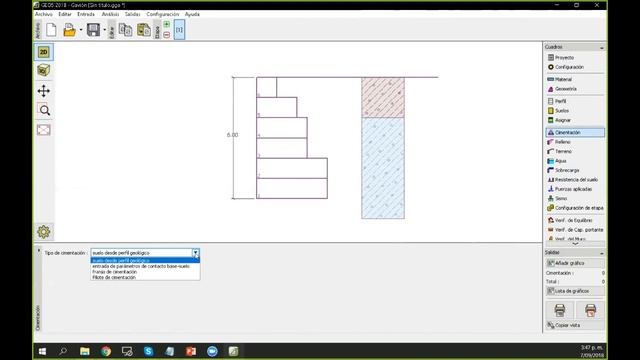Image resolution: width=640 pixels, height=360 pixels.
Task: Open Fuerzas aplicadas frame
Action: point(575,189)
